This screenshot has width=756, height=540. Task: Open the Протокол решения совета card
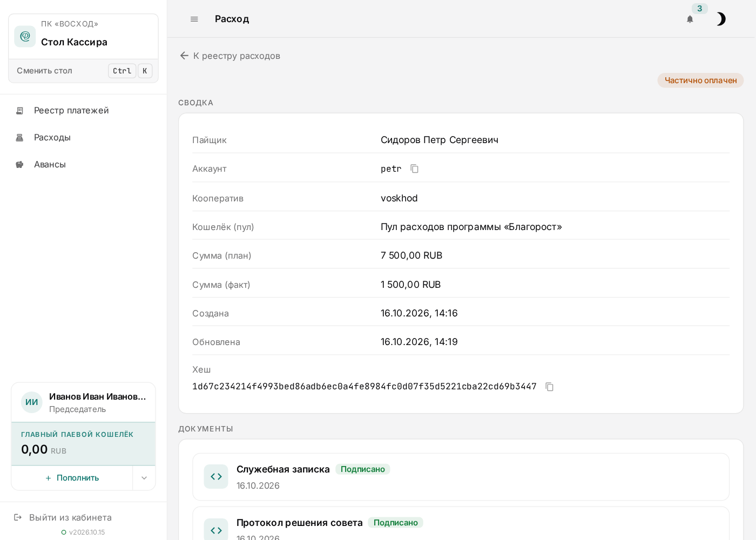click(x=461, y=523)
